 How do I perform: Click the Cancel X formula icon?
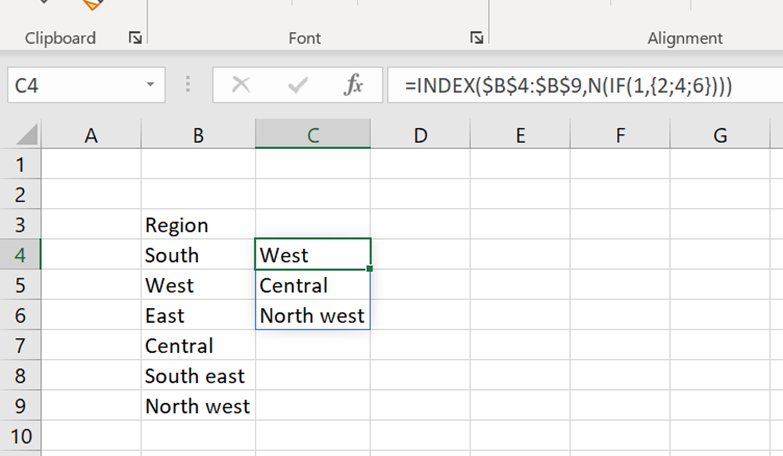241,86
